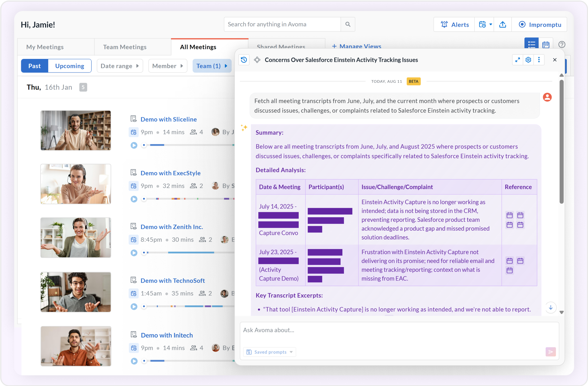Click the Zenith Inc. meeting thumbnail
Screen dimensions: 588x386
point(76,238)
